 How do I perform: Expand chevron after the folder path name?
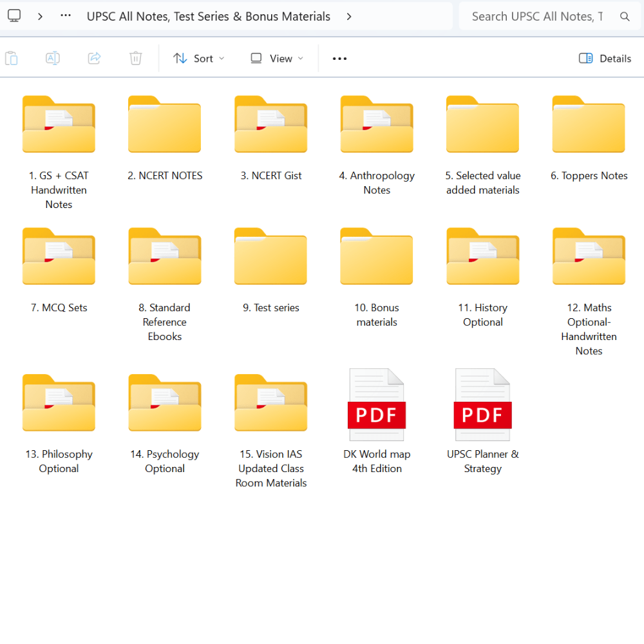[x=349, y=17]
